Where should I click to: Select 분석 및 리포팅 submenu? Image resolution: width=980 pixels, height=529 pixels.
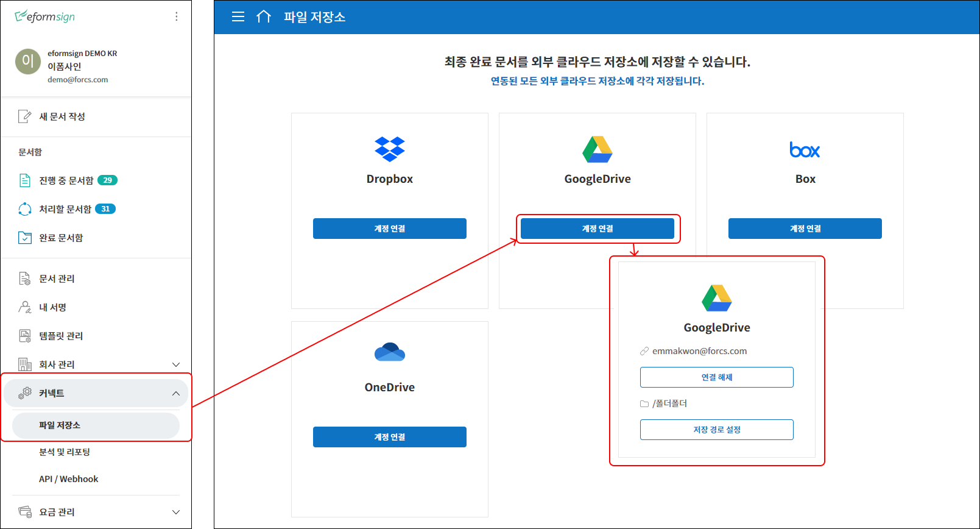(65, 452)
